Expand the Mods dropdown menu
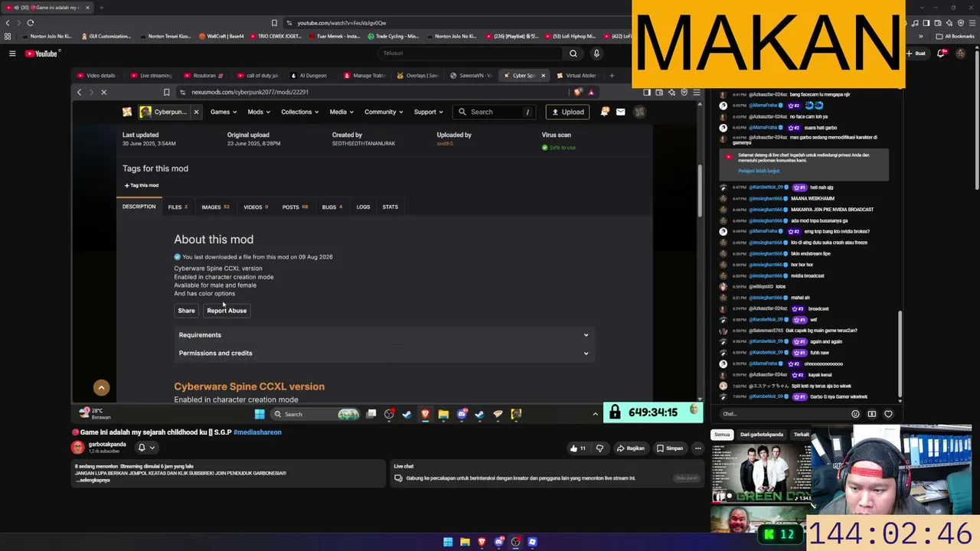Viewport: 980px width, 551px height. tap(259, 112)
